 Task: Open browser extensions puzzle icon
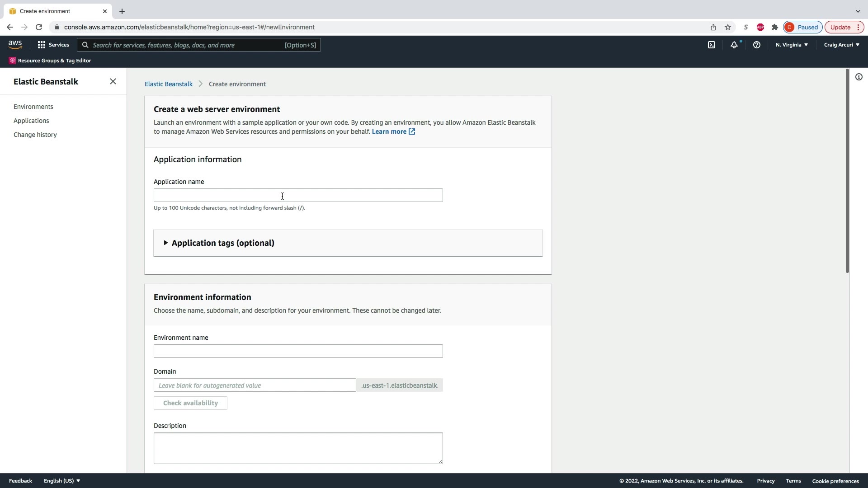point(775,27)
